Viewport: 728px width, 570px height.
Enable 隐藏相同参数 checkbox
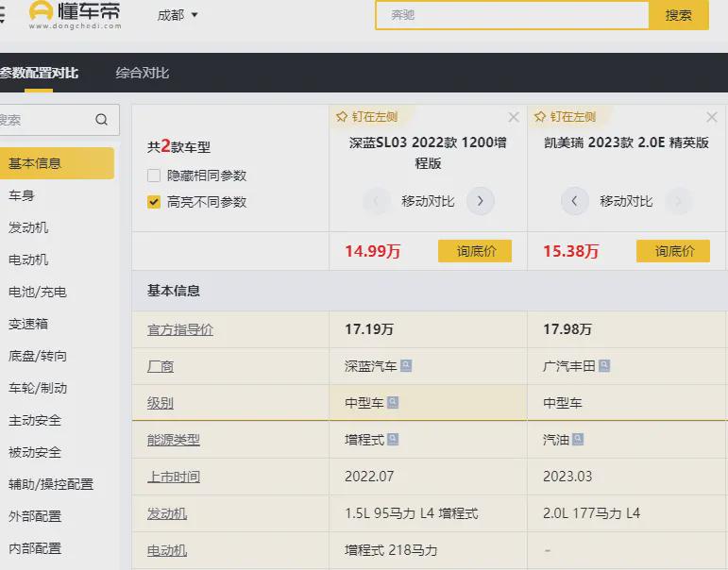pyautogui.click(x=154, y=176)
